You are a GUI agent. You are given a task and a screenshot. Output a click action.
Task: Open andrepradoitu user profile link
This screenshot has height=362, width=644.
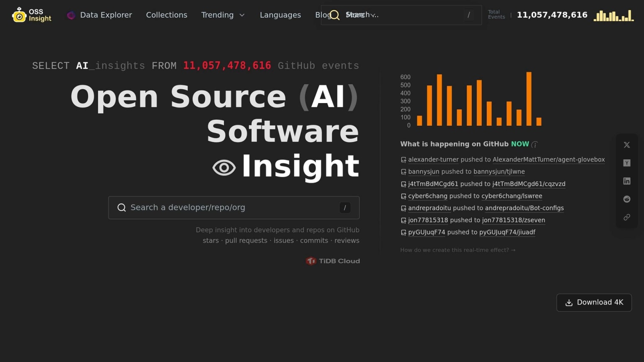429,208
